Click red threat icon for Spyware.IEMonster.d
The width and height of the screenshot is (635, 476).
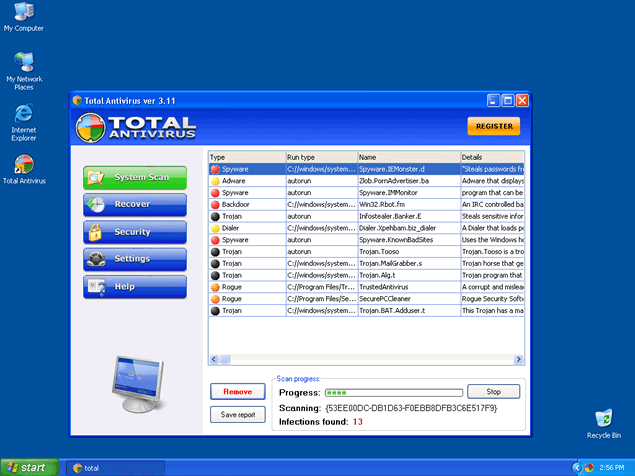pyautogui.click(x=215, y=170)
